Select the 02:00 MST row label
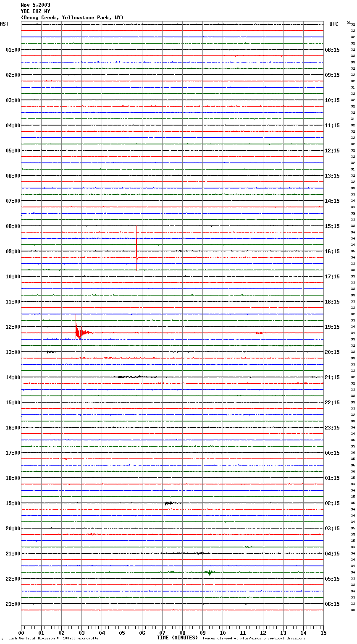This screenshot has height=644, width=357. [x=13, y=75]
